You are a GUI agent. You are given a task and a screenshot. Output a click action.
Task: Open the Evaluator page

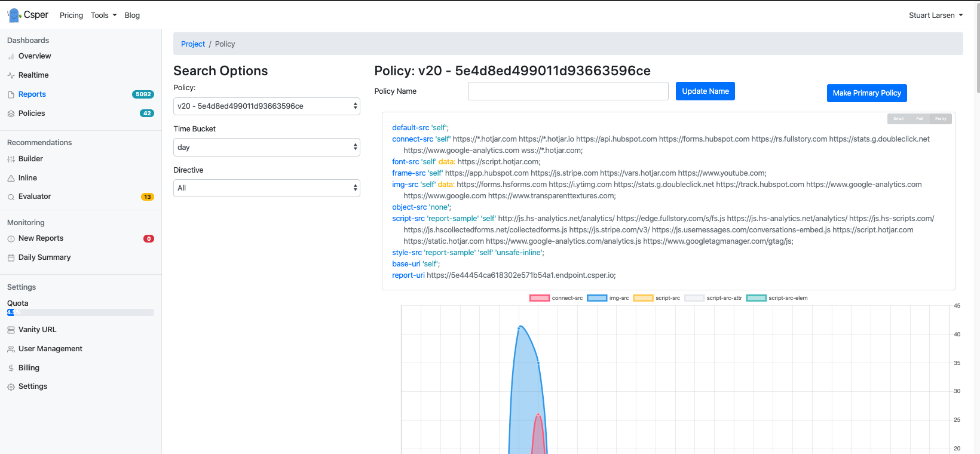click(x=35, y=197)
